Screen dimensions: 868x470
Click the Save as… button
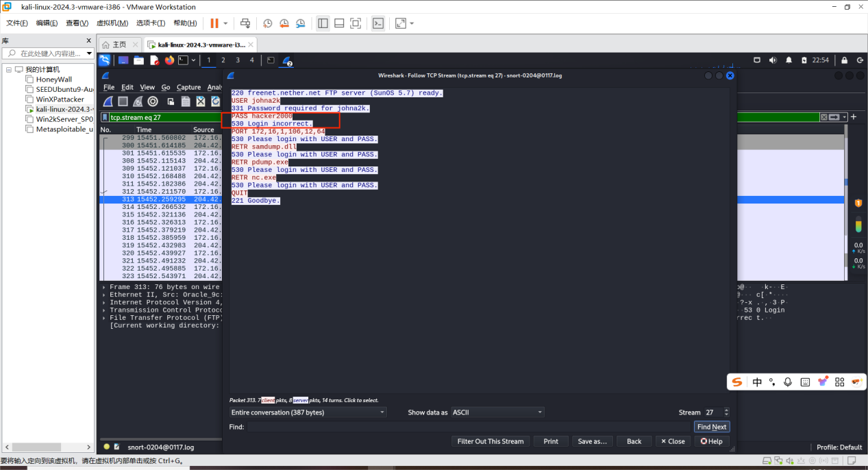593,441
